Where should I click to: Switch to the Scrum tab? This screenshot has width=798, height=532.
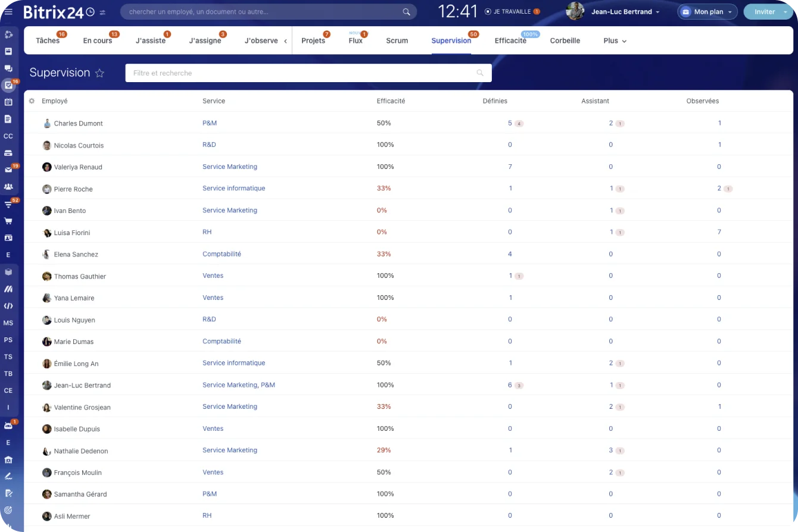tap(397, 40)
